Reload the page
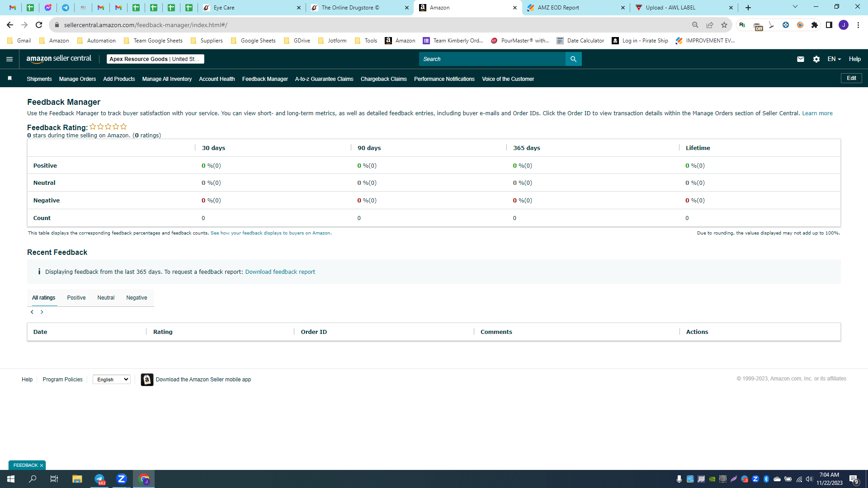 [39, 25]
